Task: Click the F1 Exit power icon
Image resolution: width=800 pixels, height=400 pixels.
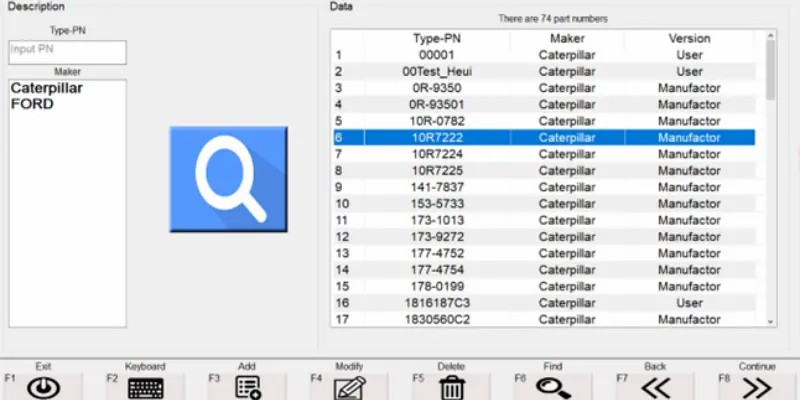Action: pyautogui.click(x=43, y=389)
